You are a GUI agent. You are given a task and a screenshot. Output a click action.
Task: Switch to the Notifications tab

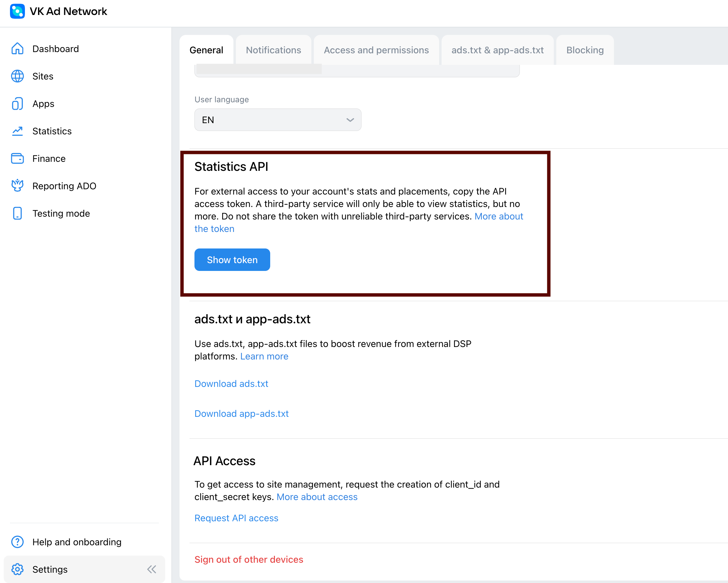point(273,50)
